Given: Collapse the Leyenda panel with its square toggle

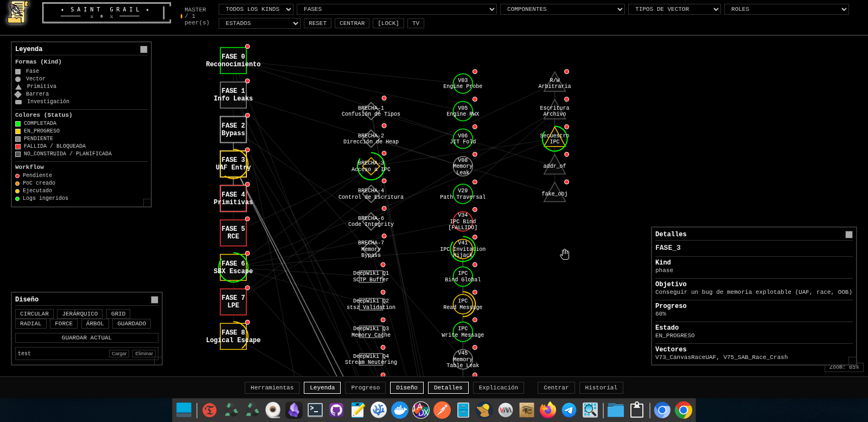Looking at the screenshot, I should (x=144, y=49).
